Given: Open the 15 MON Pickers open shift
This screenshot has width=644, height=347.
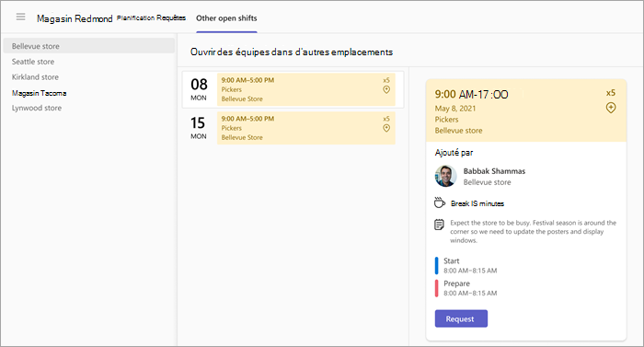Looking at the screenshot, I should click(x=306, y=128).
